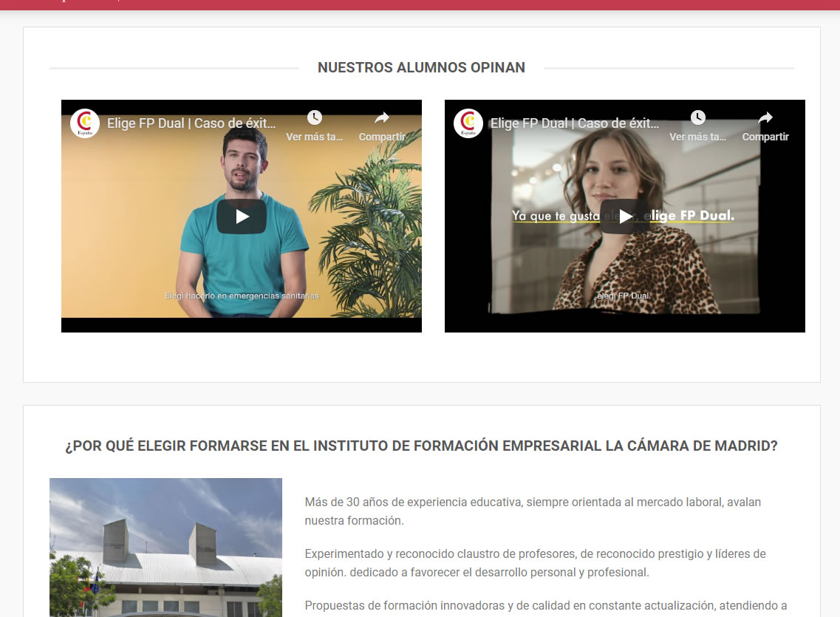Click 'Ver más ta...' label on right video
The width and height of the screenshot is (840, 617).
click(697, 137)
